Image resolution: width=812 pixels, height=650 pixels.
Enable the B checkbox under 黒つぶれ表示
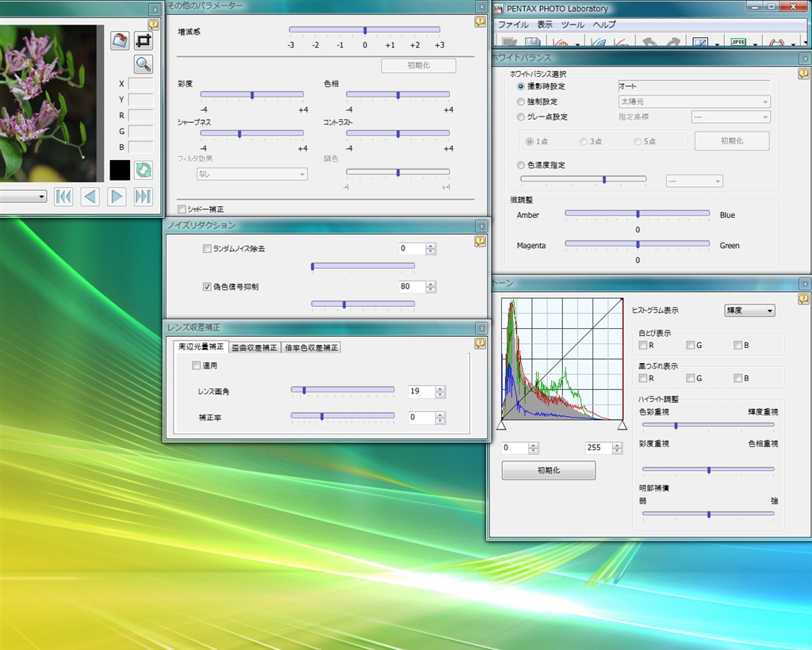pyautogui.click(x=738, y=378)
